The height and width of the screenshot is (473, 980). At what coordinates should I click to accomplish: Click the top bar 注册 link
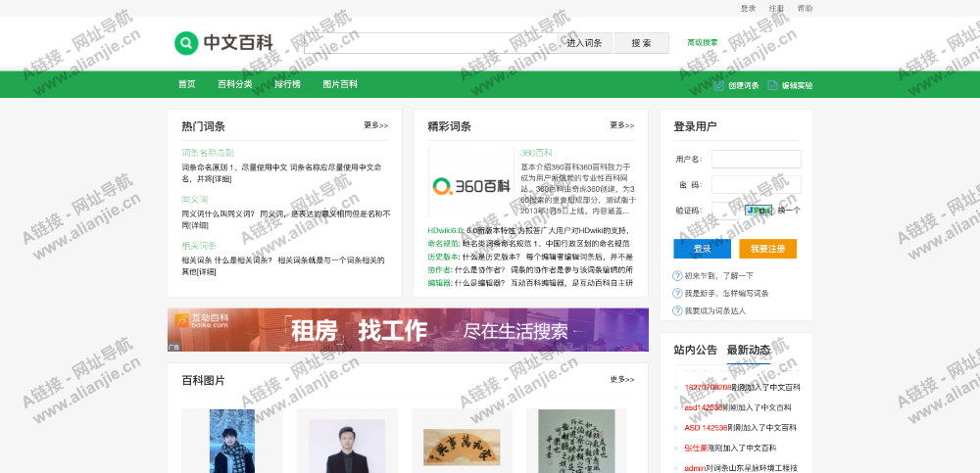coord(776,8)
